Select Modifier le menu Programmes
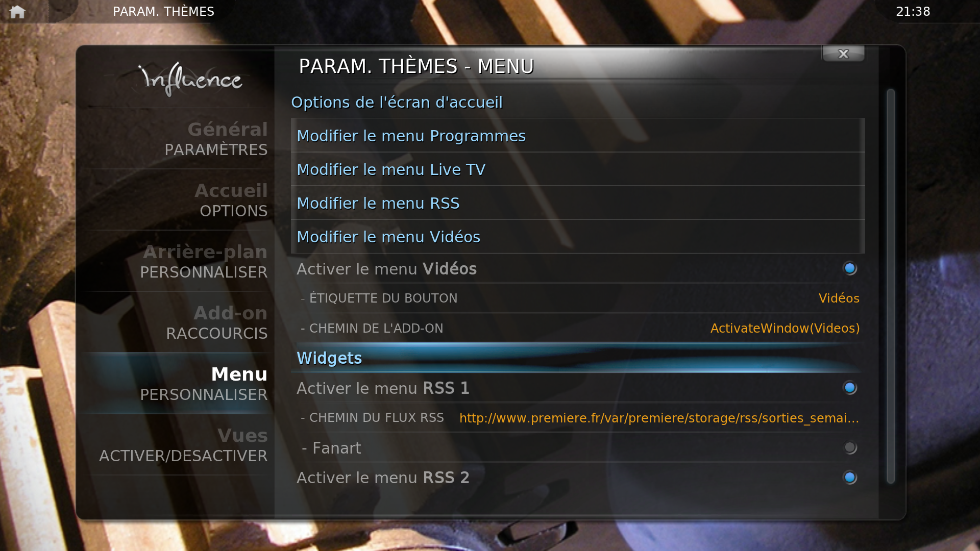 578,136
